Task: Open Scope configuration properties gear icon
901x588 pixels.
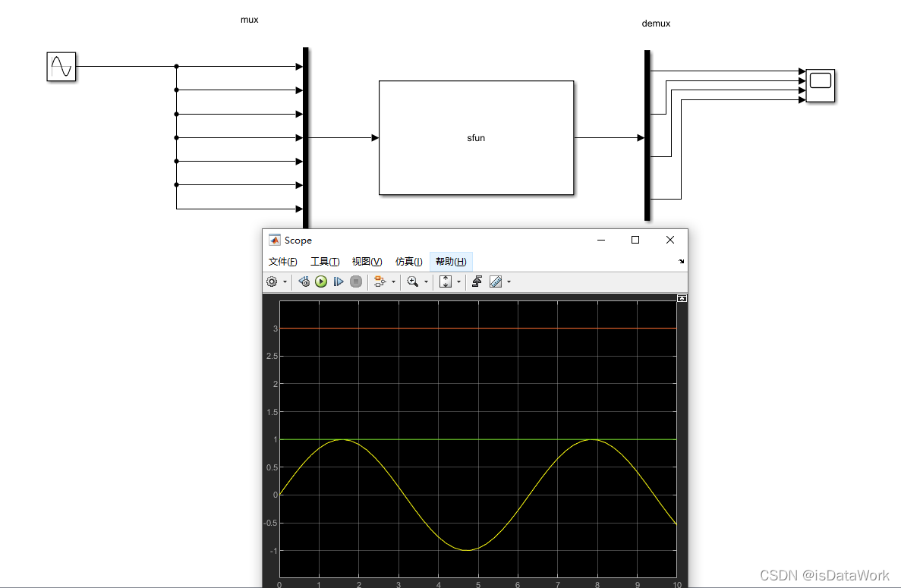Action: [272, 281]
